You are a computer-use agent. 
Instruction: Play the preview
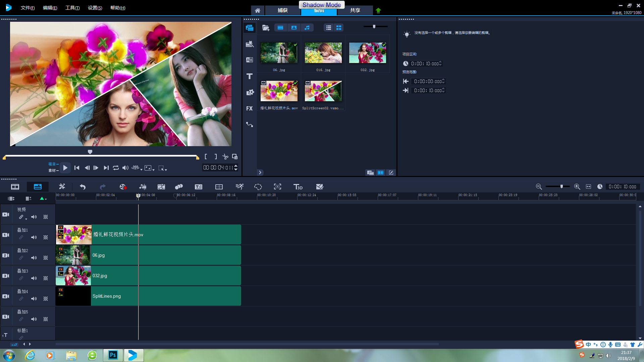(x=65, y=168)
